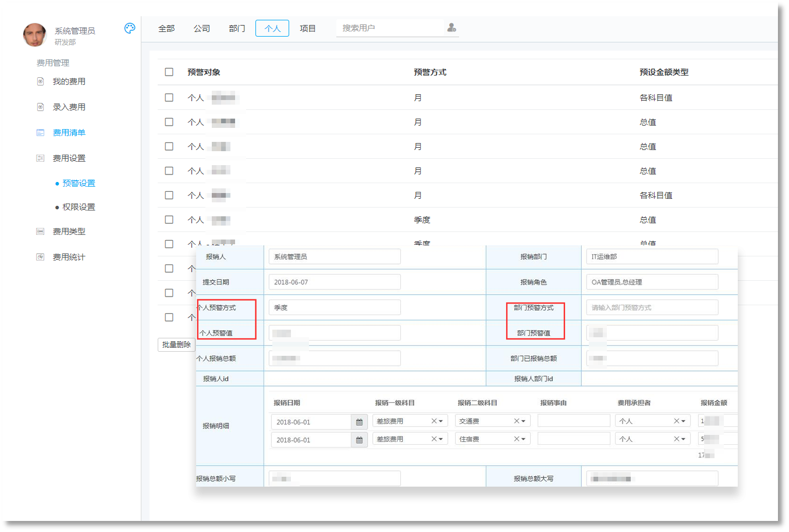Switch to the 公司 tab
The image size is (789, 532).
(202, 28)
